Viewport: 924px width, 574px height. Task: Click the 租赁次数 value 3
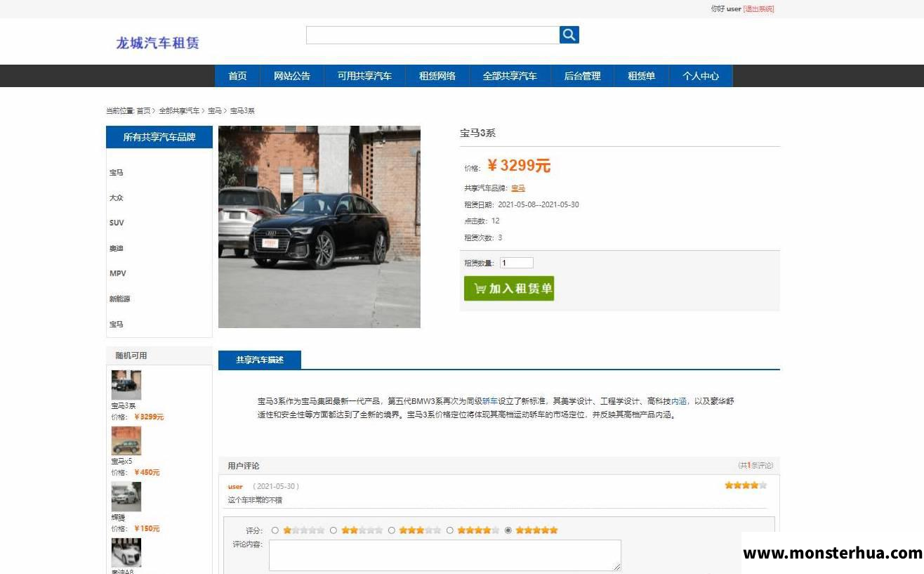tap(500, 237)
